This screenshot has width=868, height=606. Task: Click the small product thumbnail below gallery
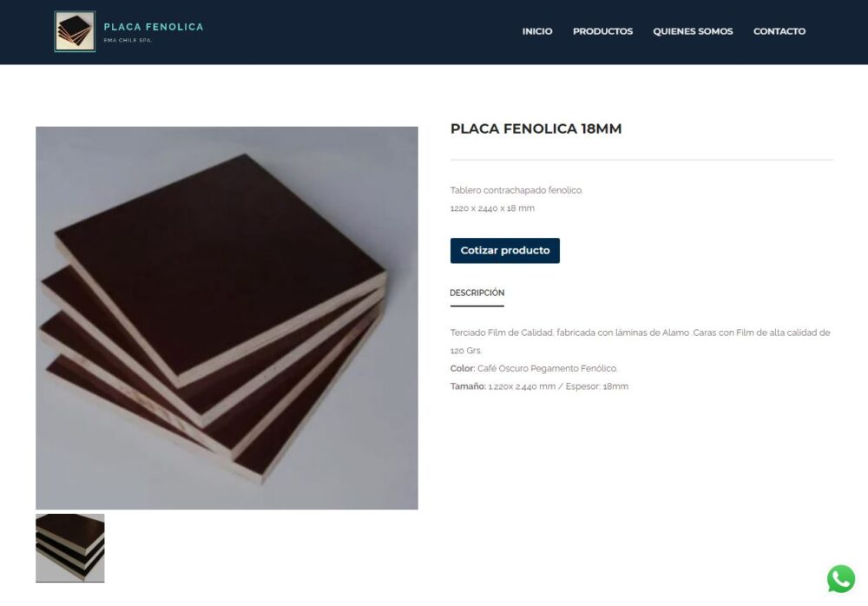[69, 548]
